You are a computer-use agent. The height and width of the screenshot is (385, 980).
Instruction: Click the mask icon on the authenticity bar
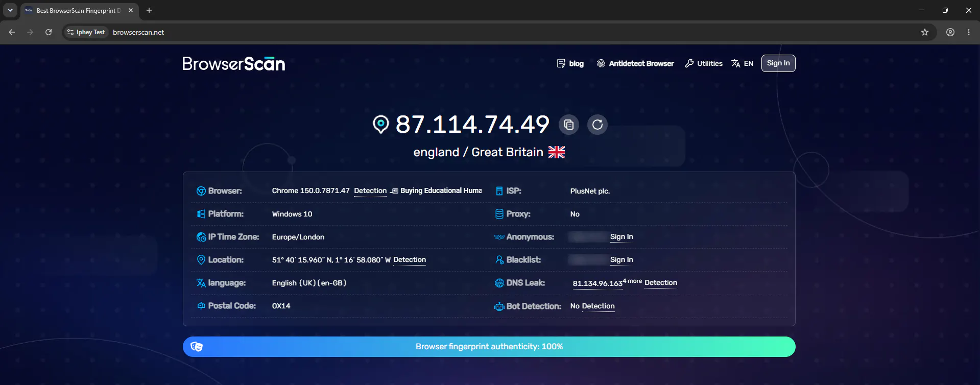[197, 347]
